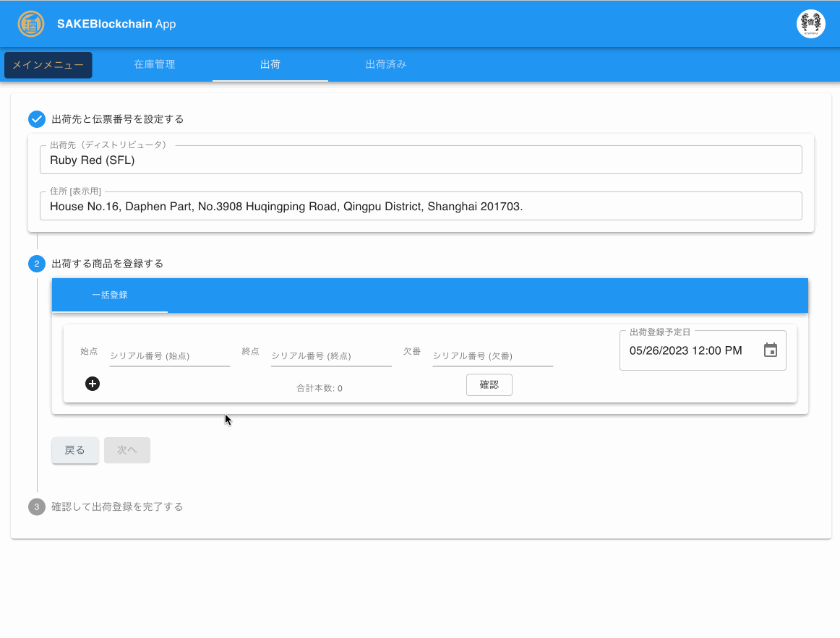Click the step 3 circle icon

tap(37, 506)
